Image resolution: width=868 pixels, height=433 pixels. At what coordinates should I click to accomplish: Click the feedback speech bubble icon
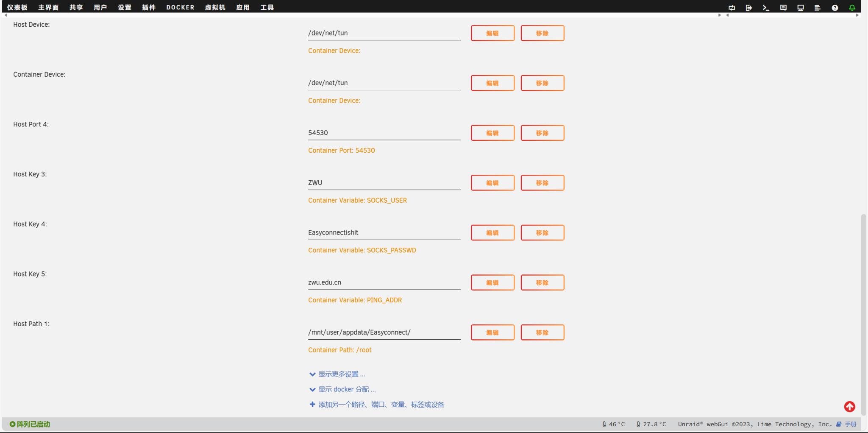tap(783, 7)
